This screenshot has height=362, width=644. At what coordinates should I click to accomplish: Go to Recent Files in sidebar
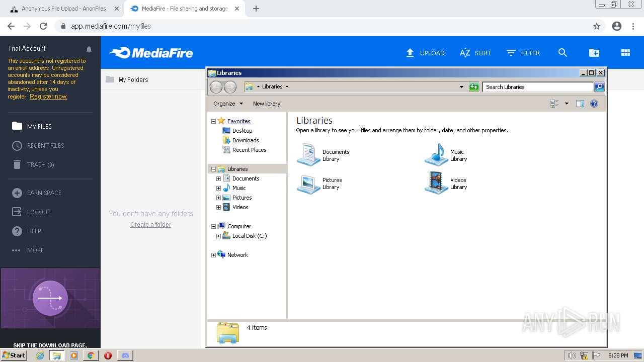coord(38,145)
